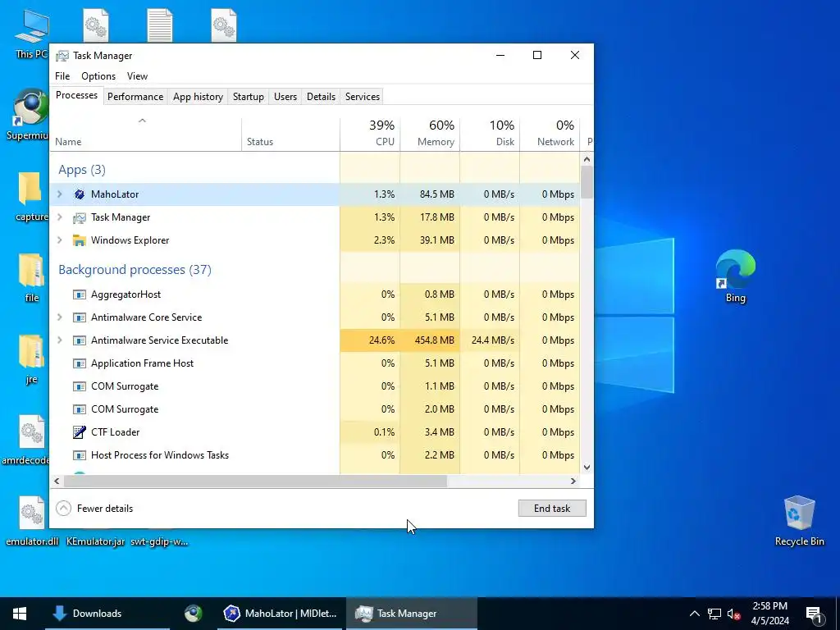Click the Application Frame Host icon
Screen dimensions: 840x630
[80, 363]
